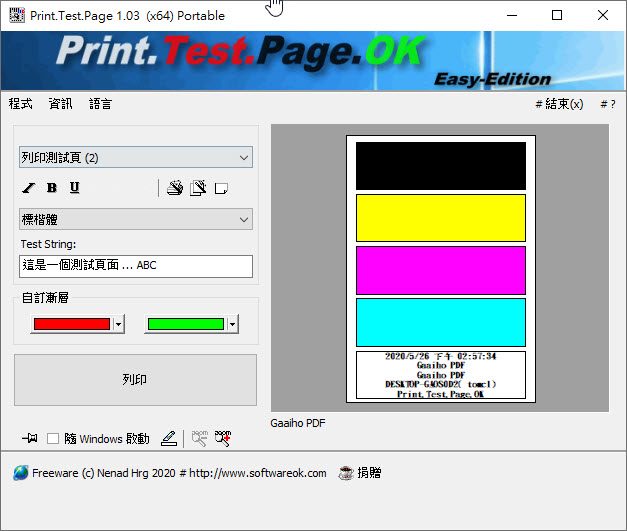Enable the start with Windows (隨 Windows 啟動) checkbox
This screenshot has width=627, height=531.
[53, 439]
